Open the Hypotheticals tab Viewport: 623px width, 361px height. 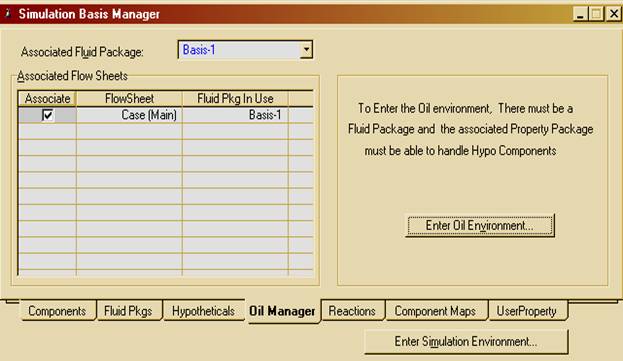[203, 311]
